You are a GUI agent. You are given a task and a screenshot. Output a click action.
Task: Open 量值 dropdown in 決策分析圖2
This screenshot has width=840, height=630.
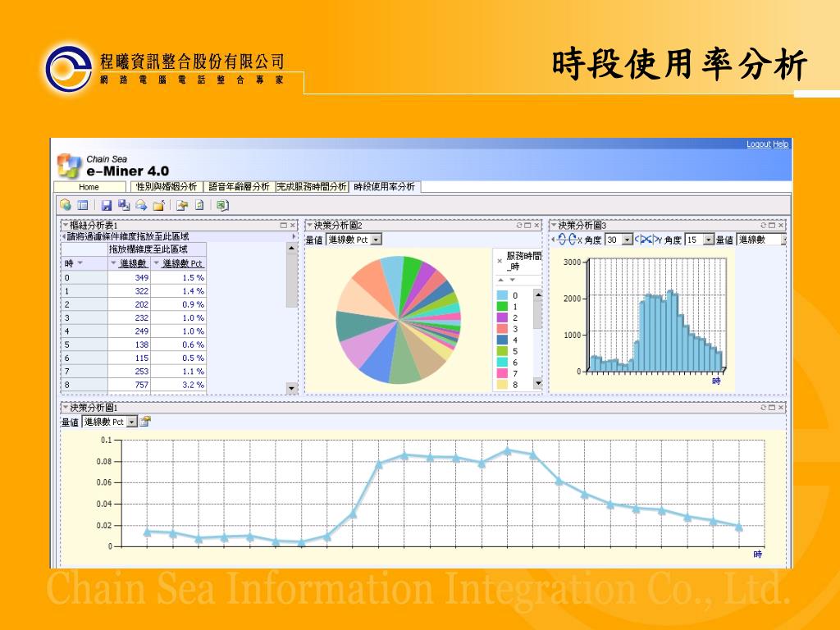[376, 240]
